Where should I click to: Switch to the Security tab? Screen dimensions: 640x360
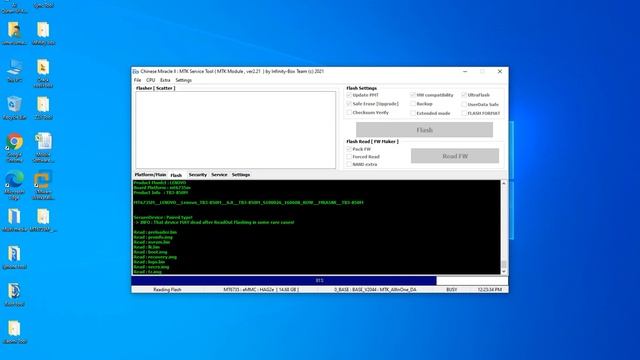click(x=198, y=175)
